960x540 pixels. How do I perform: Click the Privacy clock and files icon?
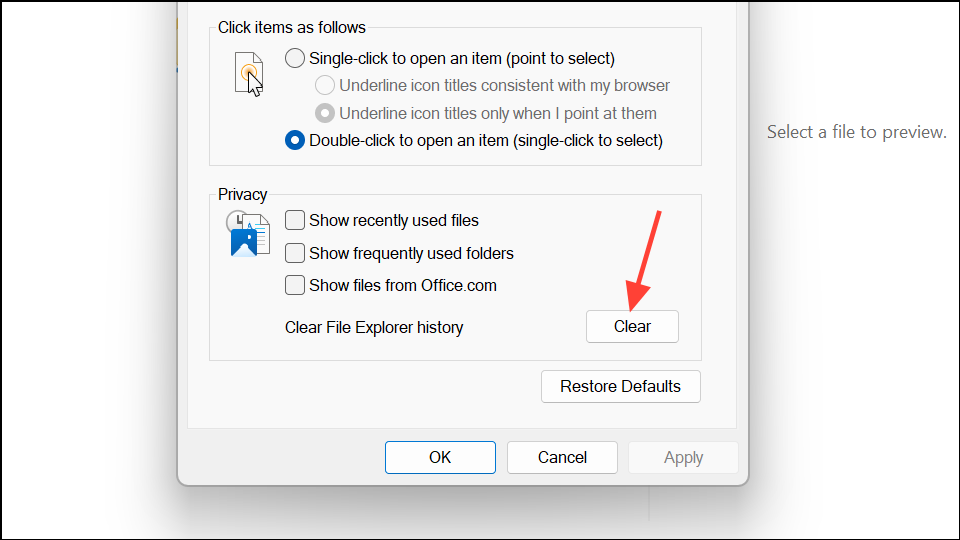tap(248, 233)
